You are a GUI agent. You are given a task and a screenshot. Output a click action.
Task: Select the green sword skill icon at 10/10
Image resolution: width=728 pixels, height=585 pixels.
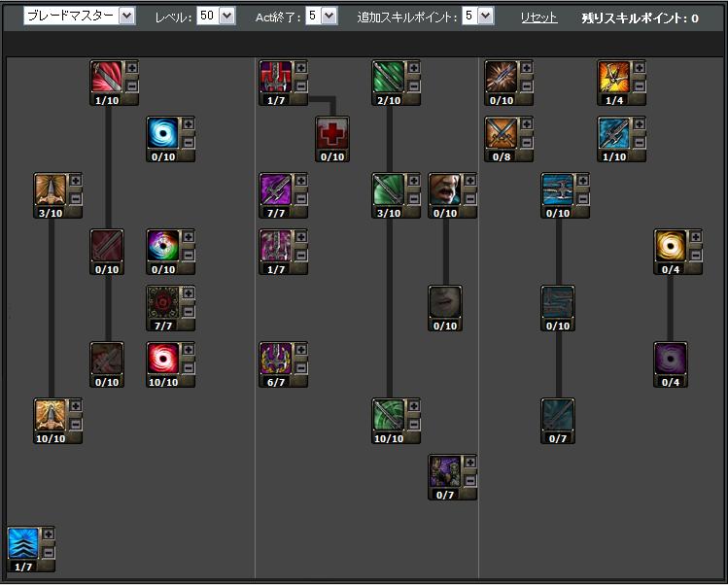pos(389,415)
